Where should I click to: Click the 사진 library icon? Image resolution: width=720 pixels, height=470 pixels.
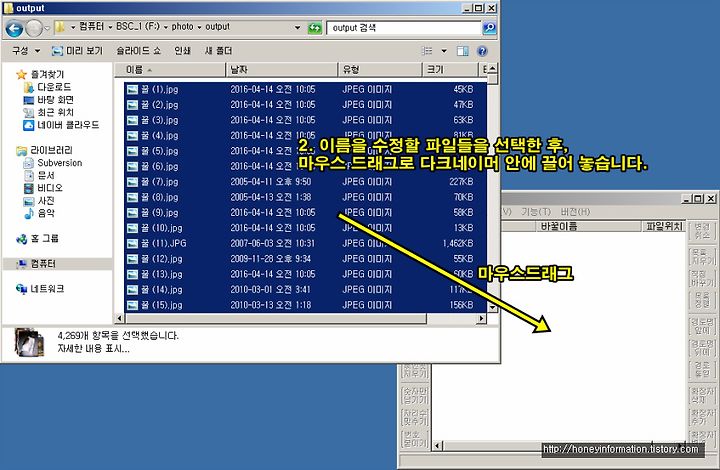[28, 201]
